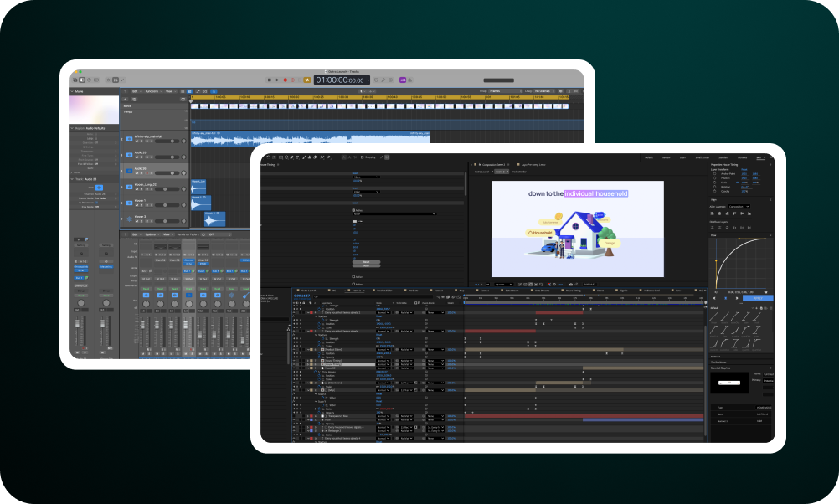
Task: Select the Clone Stamp tool in After Effects
Action: [310, 157]
